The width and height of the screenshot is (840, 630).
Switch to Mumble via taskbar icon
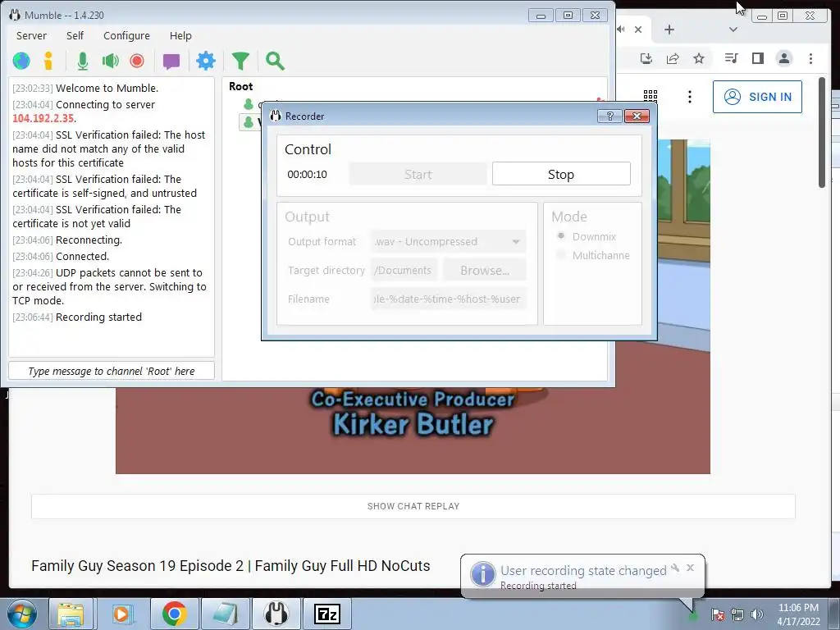276,614
